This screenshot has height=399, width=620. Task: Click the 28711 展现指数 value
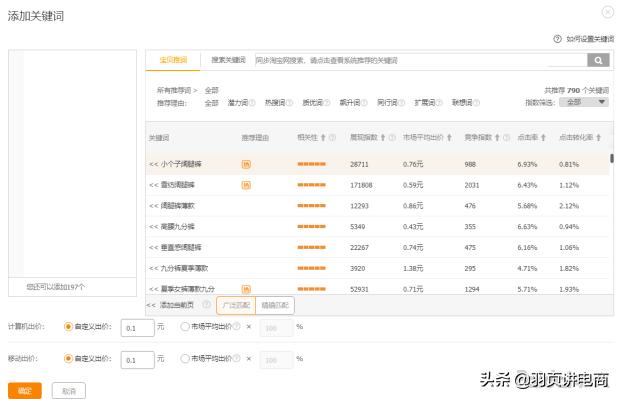[359, 164]
